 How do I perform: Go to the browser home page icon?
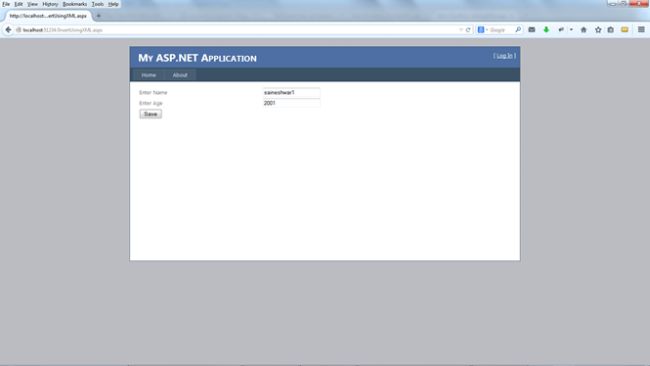(583, 30)
